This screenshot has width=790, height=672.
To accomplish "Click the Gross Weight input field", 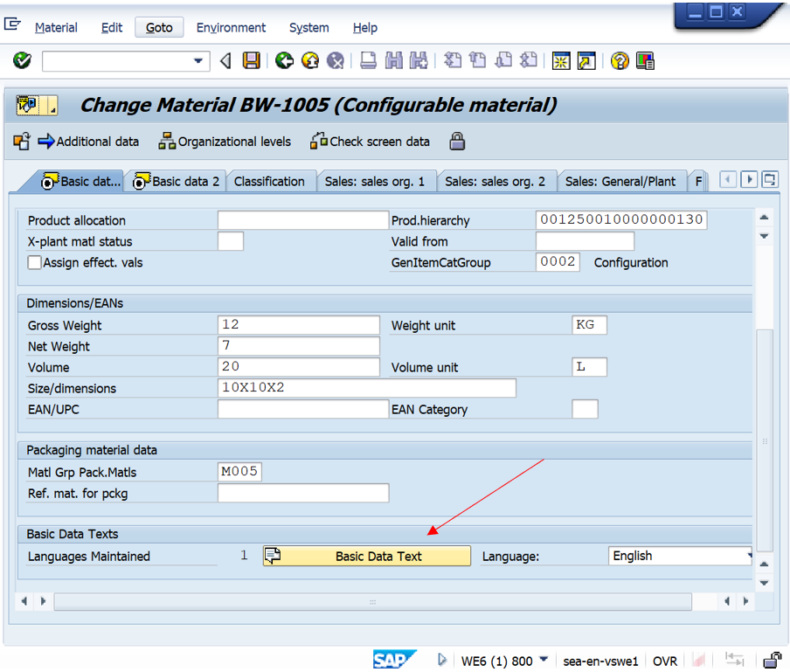I will pos(298,325).
